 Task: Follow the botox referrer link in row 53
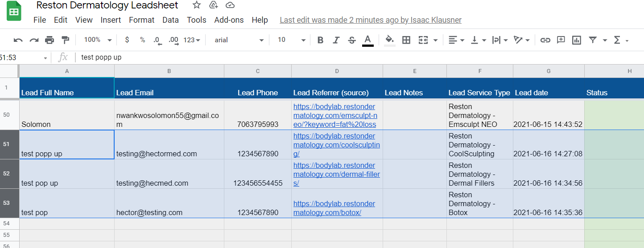point(334,208)
